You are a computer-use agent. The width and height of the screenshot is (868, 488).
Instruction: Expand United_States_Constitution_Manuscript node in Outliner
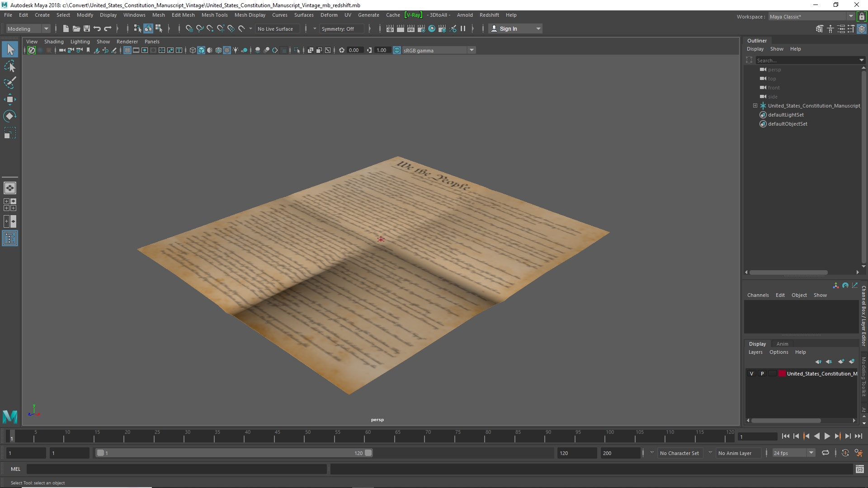point(755,106)
